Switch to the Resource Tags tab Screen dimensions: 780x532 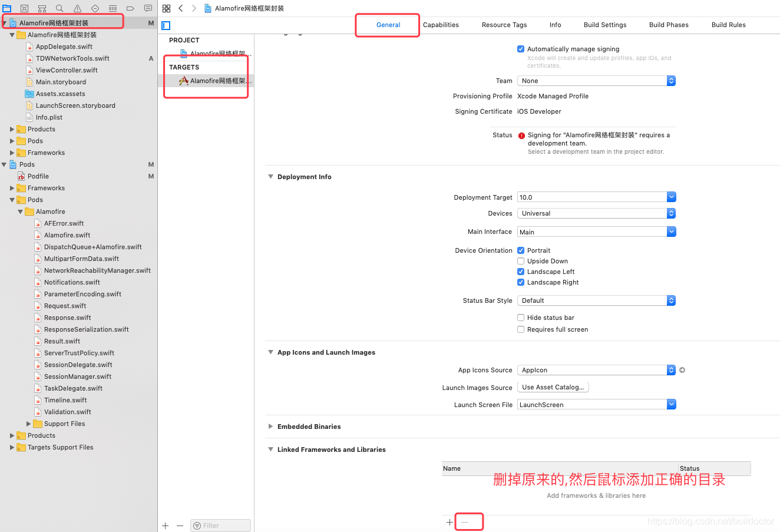point(504,25)
